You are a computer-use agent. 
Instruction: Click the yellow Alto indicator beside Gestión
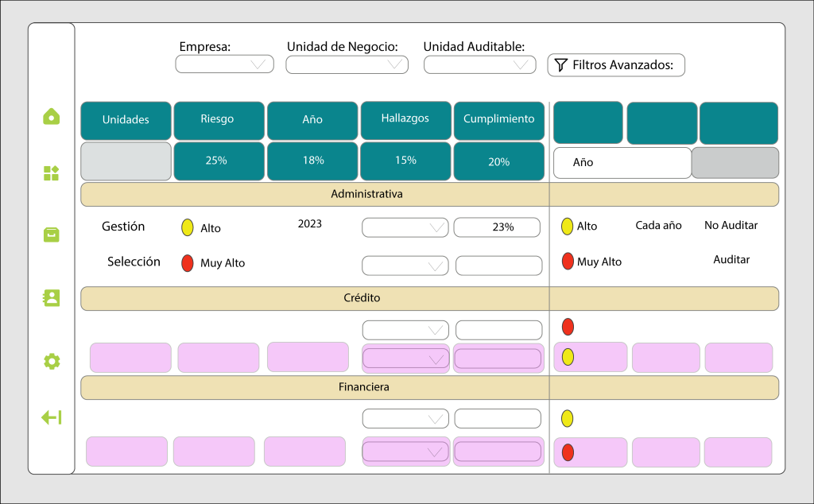188,227
